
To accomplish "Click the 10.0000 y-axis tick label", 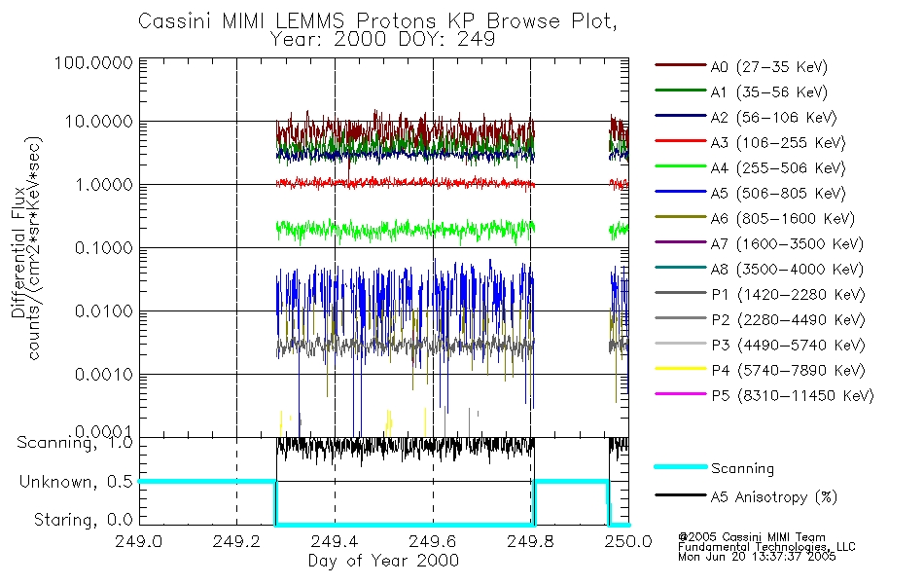I will coord(98,122).
